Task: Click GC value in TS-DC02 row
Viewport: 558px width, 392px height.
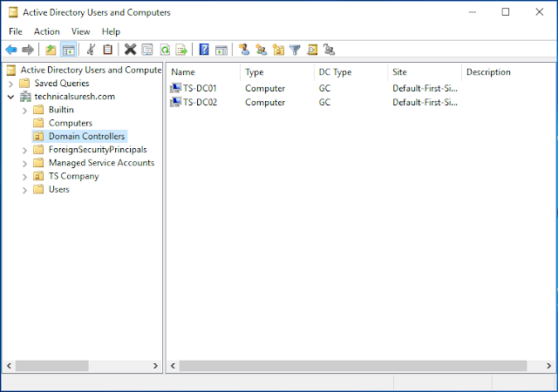Action: (x=324, y=103)
